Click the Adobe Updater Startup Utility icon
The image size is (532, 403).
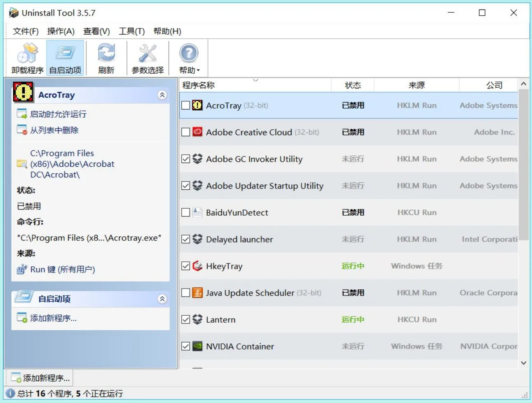point(197,186)
